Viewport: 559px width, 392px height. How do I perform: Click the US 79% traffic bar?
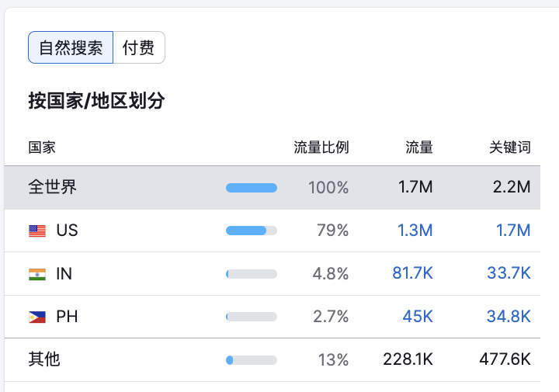(251, 231)
